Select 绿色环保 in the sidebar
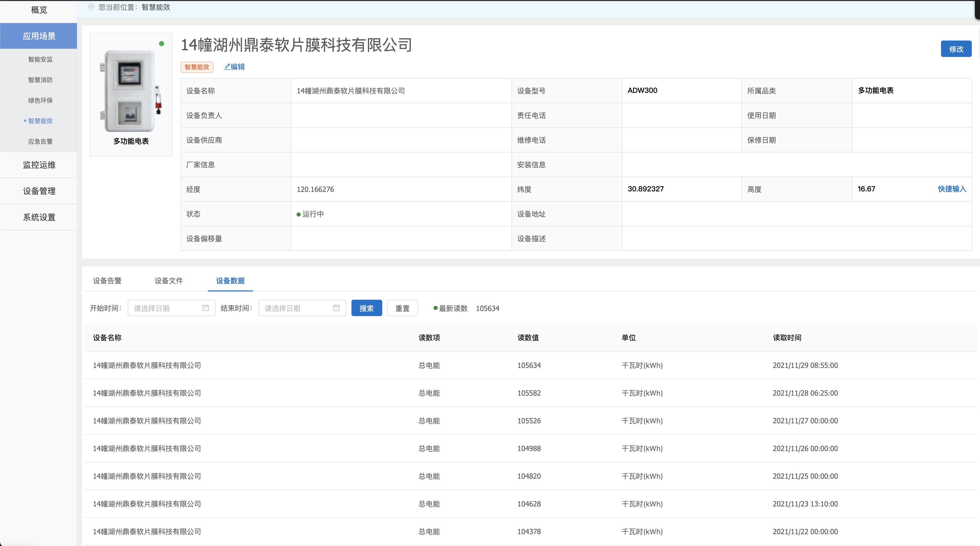Viewport: 980px width, 546px height. [x=40, y=100]
